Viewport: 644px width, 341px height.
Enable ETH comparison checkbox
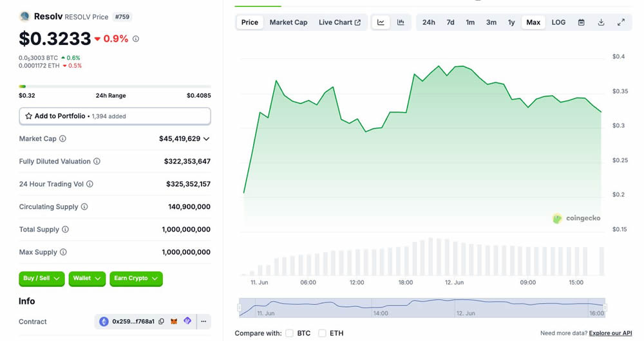click(x=322, y=333)
